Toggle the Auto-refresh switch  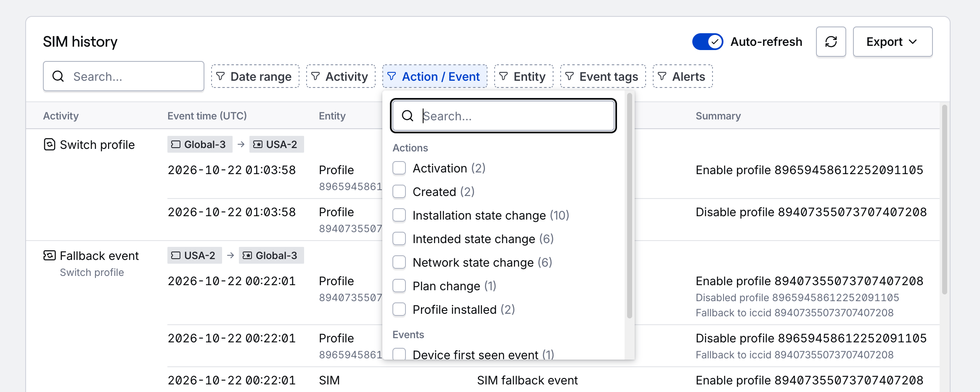[708, 42]
